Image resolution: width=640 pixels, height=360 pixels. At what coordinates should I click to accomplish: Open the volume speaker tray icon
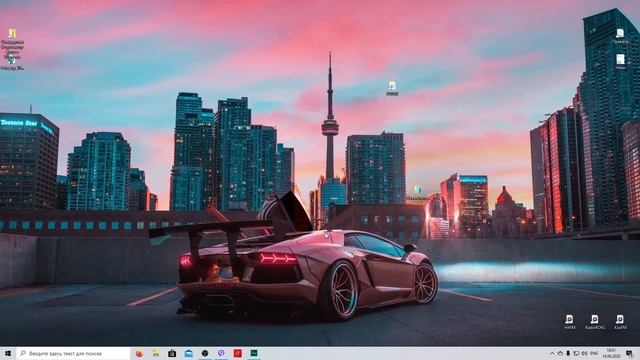point(584,353)
